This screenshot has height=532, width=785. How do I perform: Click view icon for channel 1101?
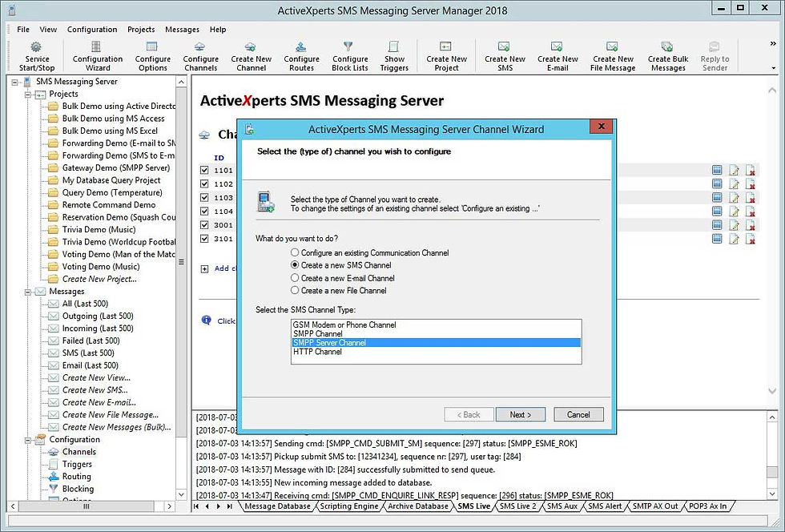coord(717,171)
